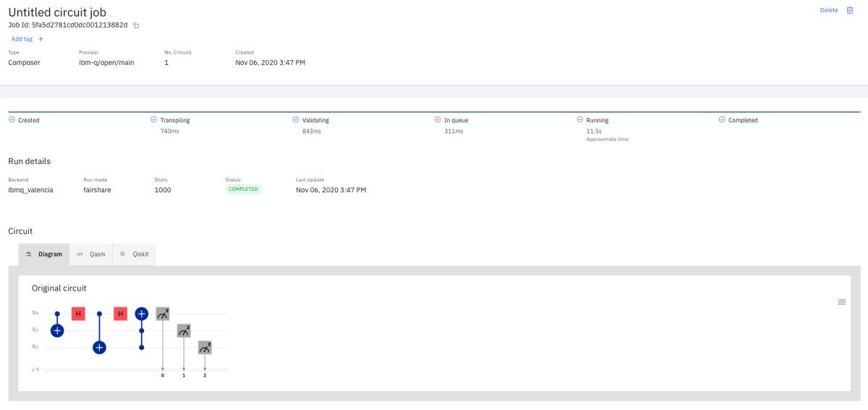The image size is (868, 410).
Task: Click the plus icon beside Add tag
Action: 41,39
